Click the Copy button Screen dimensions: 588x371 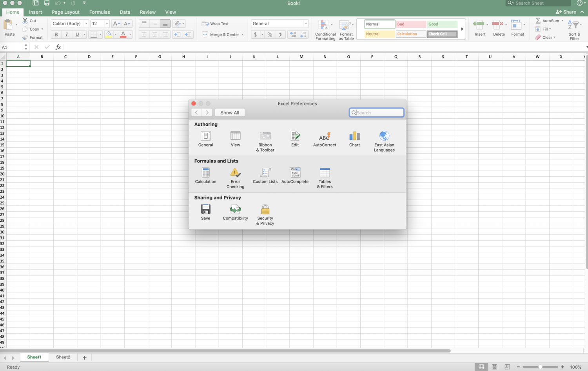[32, 29]
